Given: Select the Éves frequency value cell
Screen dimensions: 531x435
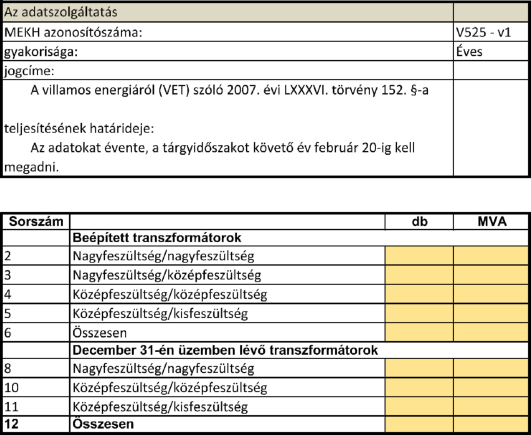Looking at the screenshot, I should pyautogui.click(x=491, y=52).
